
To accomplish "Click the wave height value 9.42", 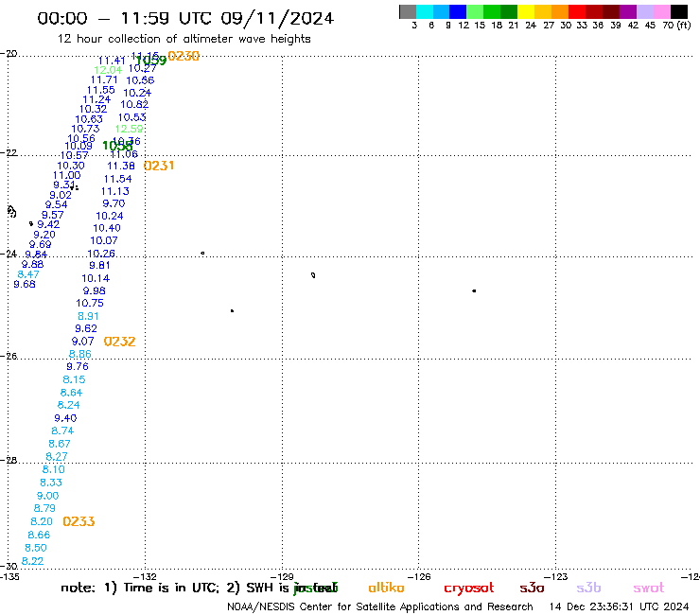I will [48, 224].
